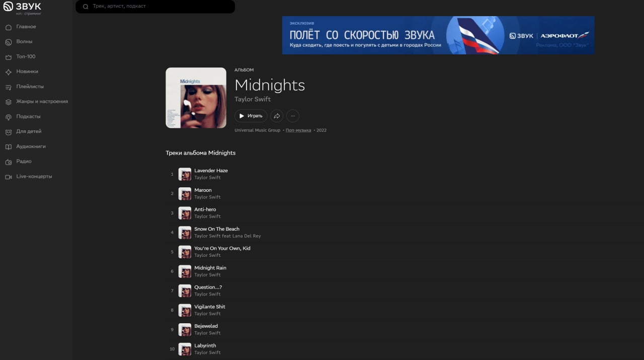The image size is (644, 360).
Task: Click the Live-концерты camera icon
Action: point(8,177)
